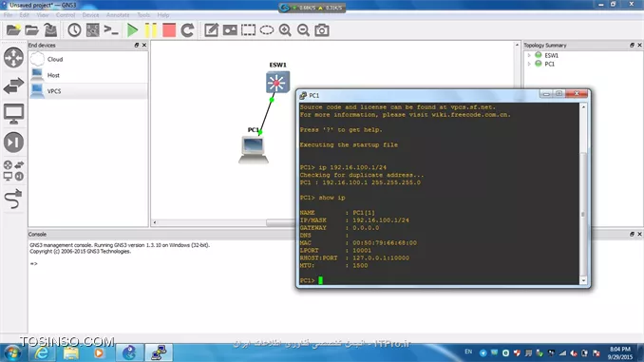
Task: Open Internet Explorer from the taskbar
Action: (x=41, y=352)
